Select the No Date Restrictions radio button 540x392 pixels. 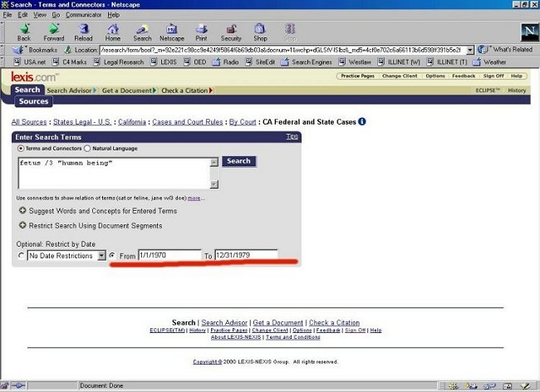(21, 255)
